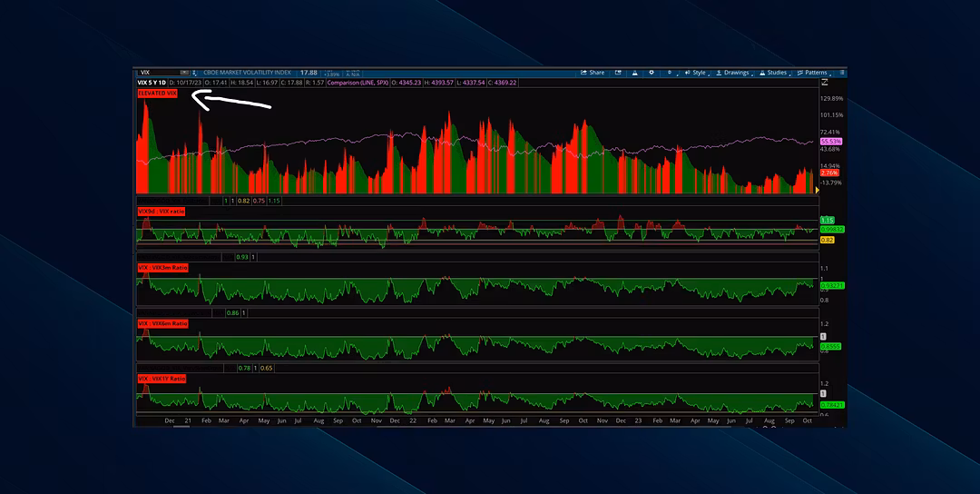This screenshot has width=980, height=494.
Task: Open chart settings via the gear icon
Action: (x=652, y=73)
